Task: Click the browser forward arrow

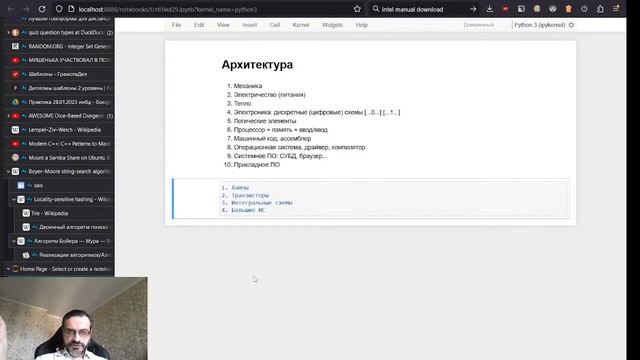Action: click(26, 9)
